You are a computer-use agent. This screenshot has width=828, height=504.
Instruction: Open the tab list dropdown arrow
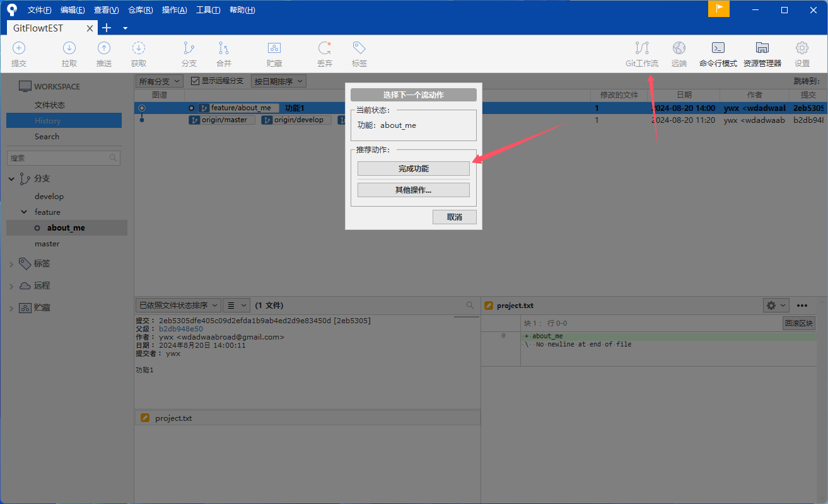coord(125,28)
